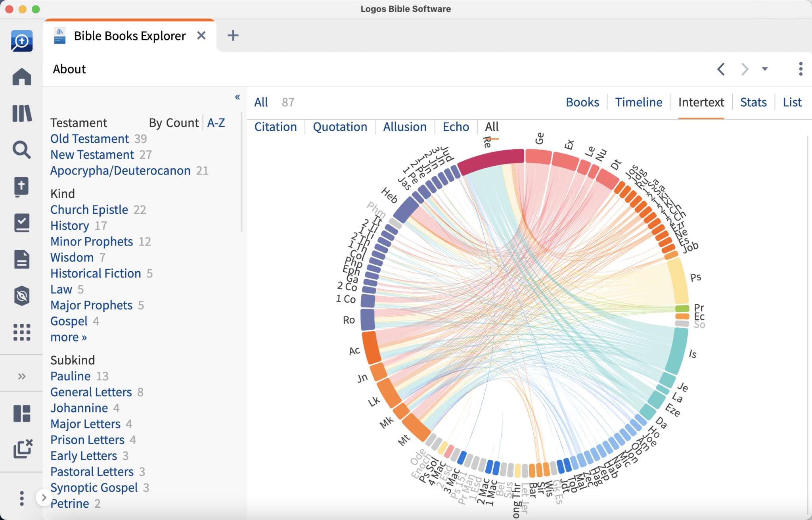The image size is (812, 520).
Task: Select All intertext types
Action: coord(492,127)
